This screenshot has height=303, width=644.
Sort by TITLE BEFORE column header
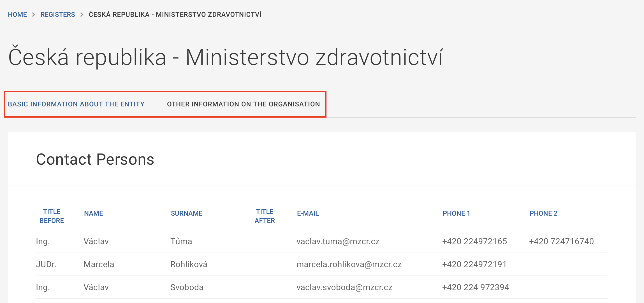coord(52,216)
